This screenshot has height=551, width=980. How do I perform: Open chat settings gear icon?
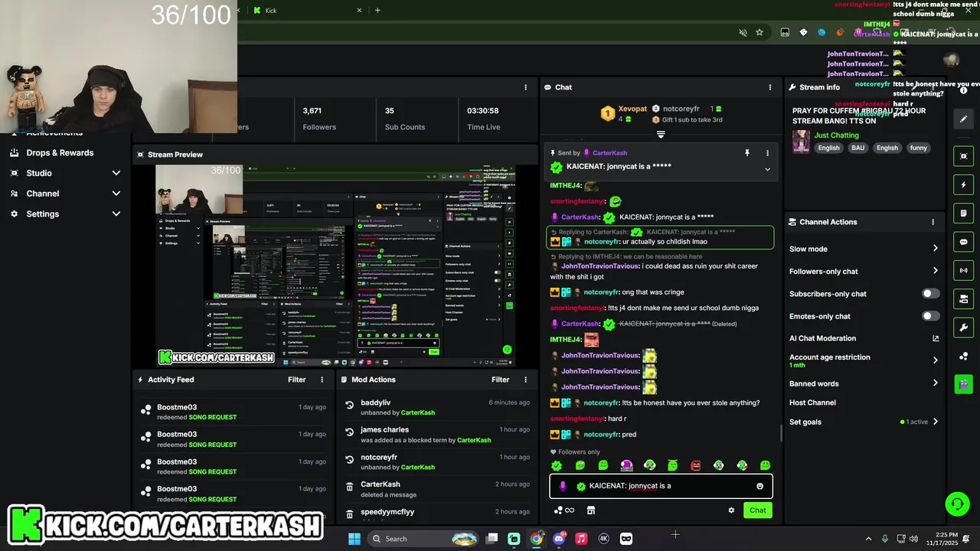[x=731, y=510]
